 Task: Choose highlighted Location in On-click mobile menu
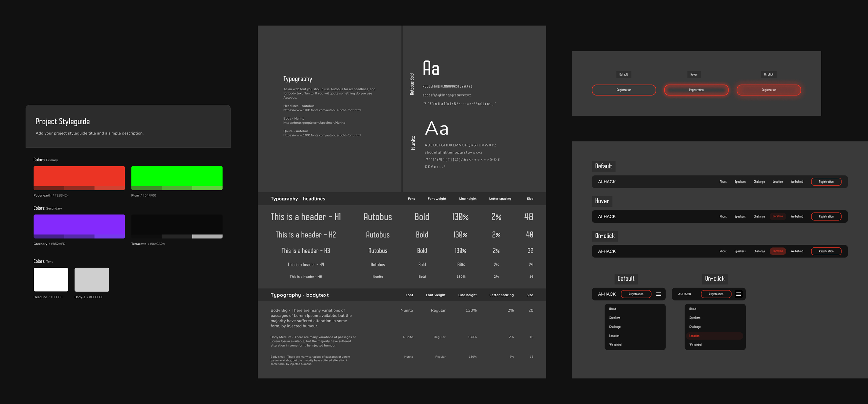click(694, 336)
